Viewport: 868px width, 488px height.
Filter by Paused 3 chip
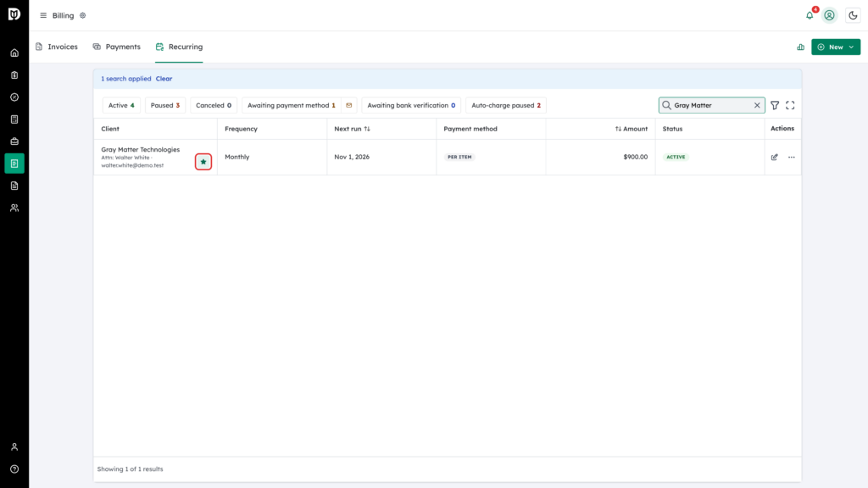[165, 105]
